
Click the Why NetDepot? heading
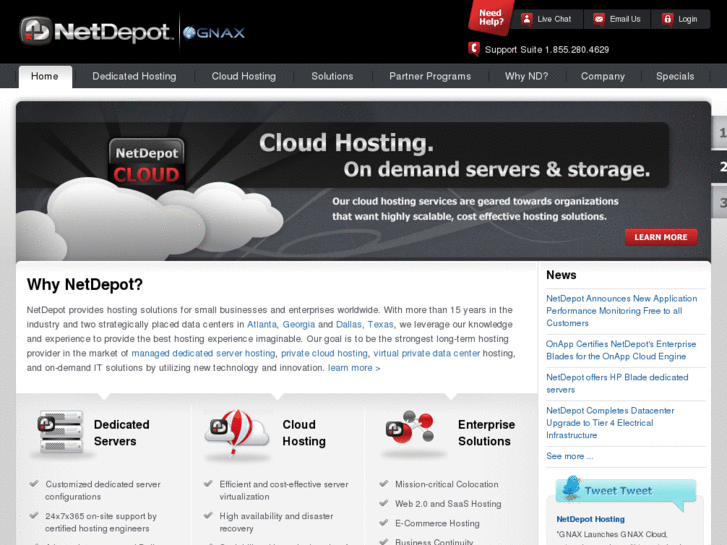[85, 284]
